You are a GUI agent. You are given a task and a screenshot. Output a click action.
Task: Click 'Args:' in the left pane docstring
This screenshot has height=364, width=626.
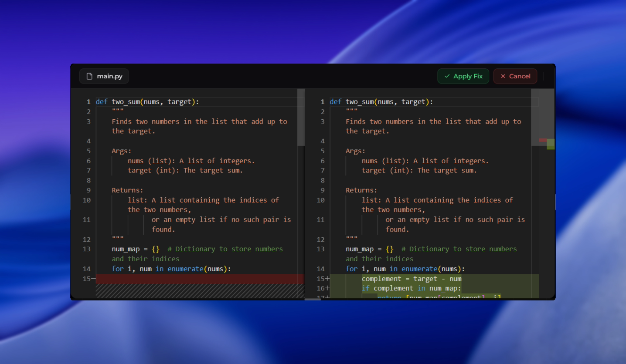coord(122,151)
